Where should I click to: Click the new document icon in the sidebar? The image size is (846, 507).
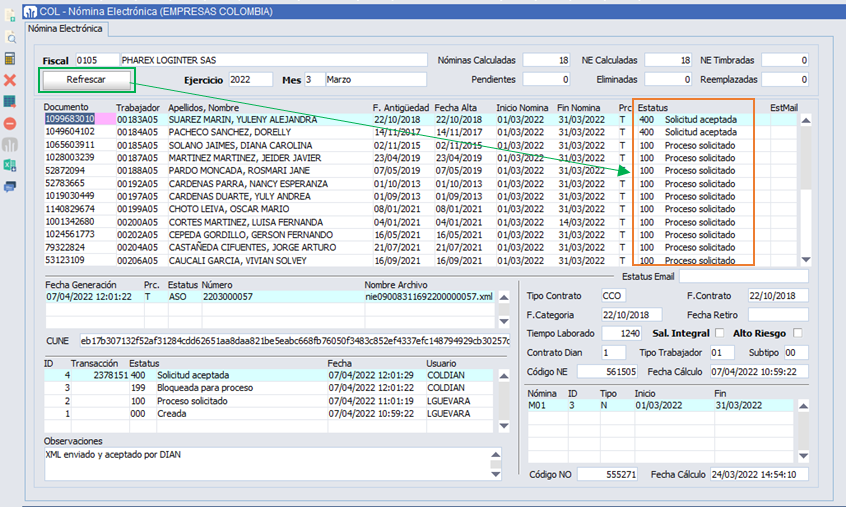[10, 15]
